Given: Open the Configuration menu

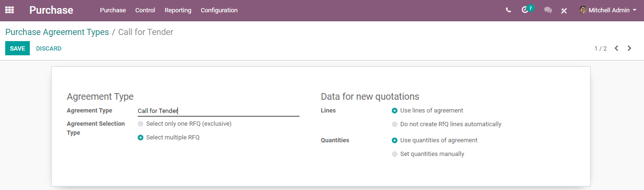Looking at the screenshot, I should pyautogui.click(x=219, y=10).
